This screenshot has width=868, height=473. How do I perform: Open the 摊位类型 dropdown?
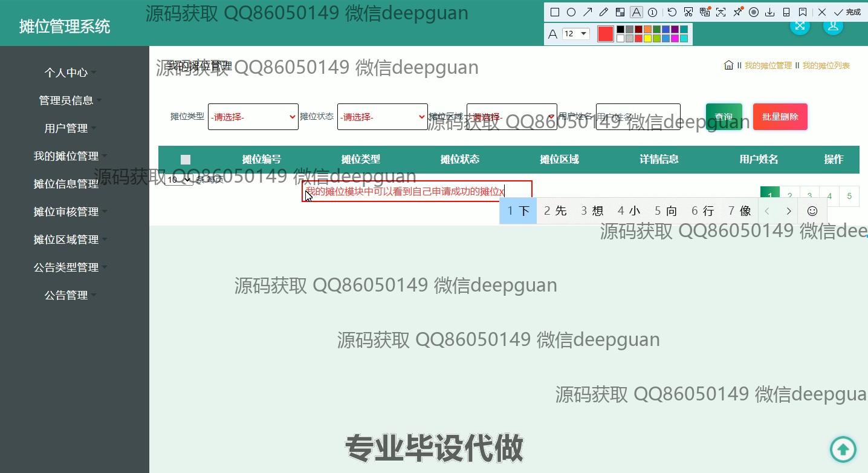pos(253,117)
